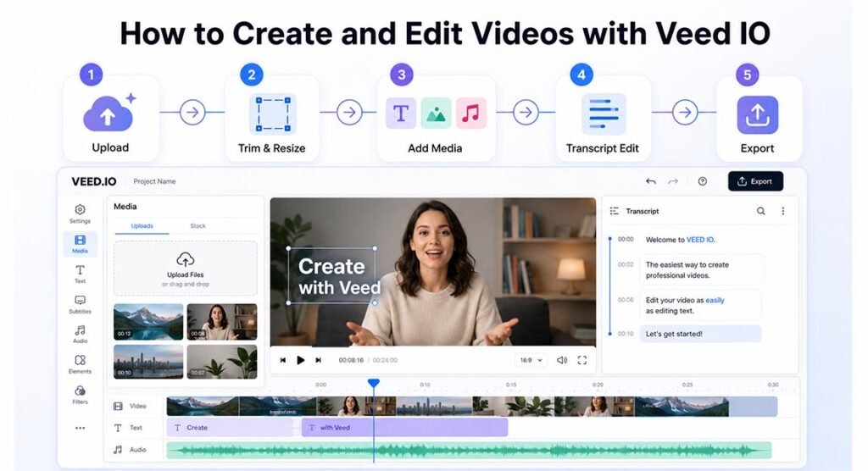Image resolution: width=868 pixels, height=471 pixels.
Task: Click the Text track label icon
Action: (x=118, y=428)
